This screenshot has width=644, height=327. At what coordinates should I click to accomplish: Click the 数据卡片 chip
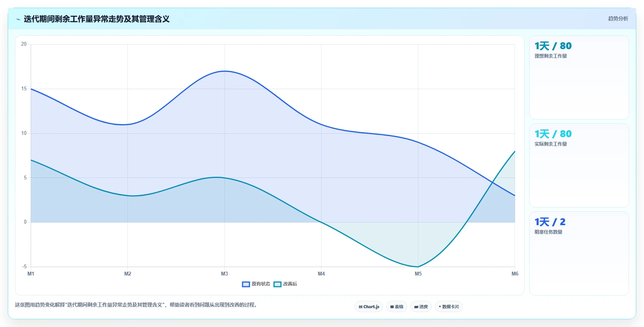449,307
